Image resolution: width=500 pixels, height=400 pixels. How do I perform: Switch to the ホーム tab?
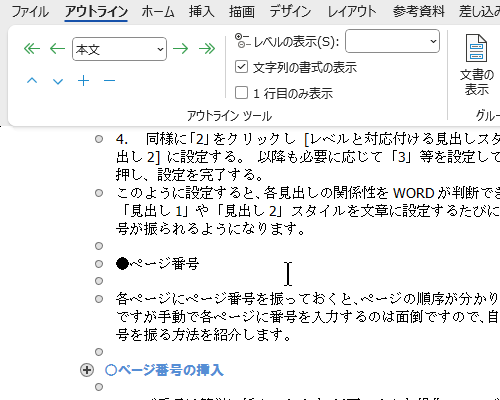[x=158, y=12]
